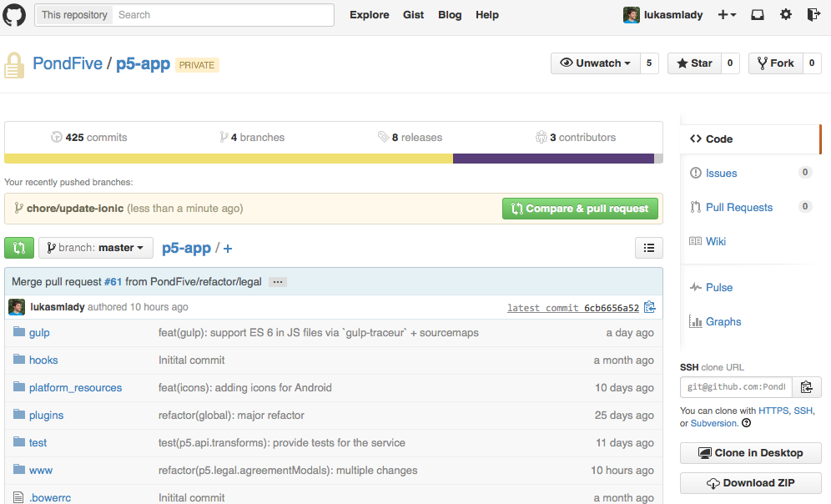
Task: Sign out using the exit icon
Action: click(813, 14)
